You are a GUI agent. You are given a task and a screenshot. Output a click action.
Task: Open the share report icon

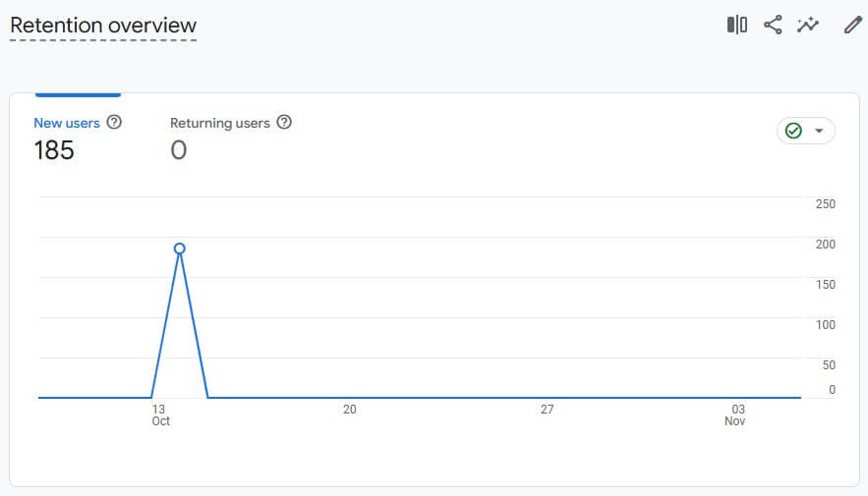tap(773, 25)
